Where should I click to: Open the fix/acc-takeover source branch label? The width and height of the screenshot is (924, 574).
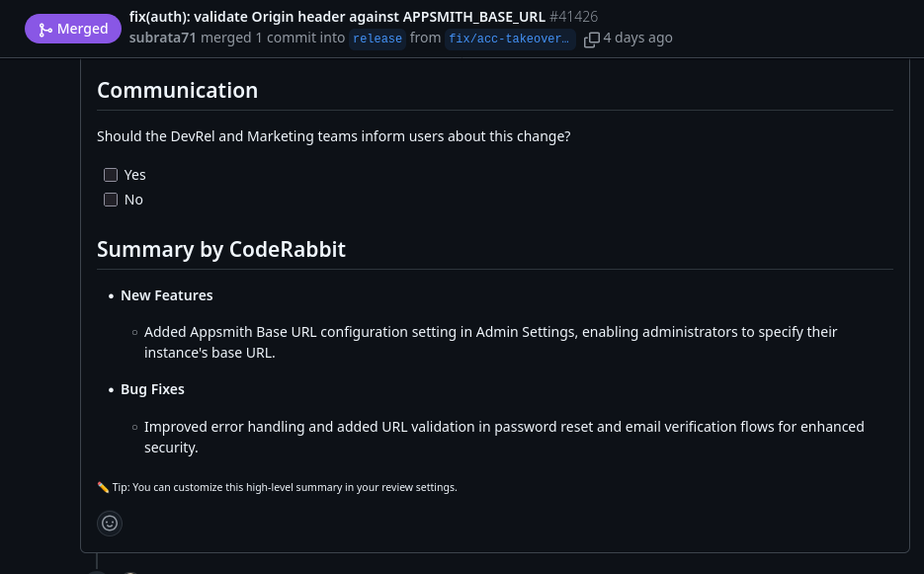(x=509, y=39)
